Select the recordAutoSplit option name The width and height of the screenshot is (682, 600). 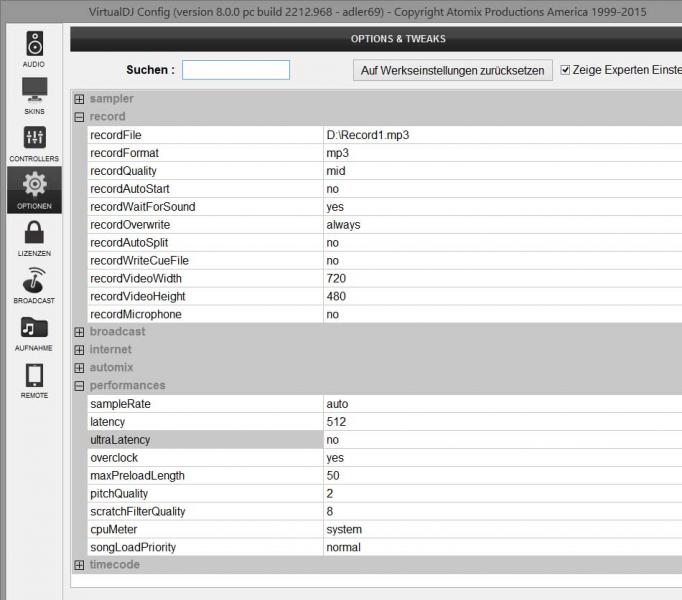point(129,243)
